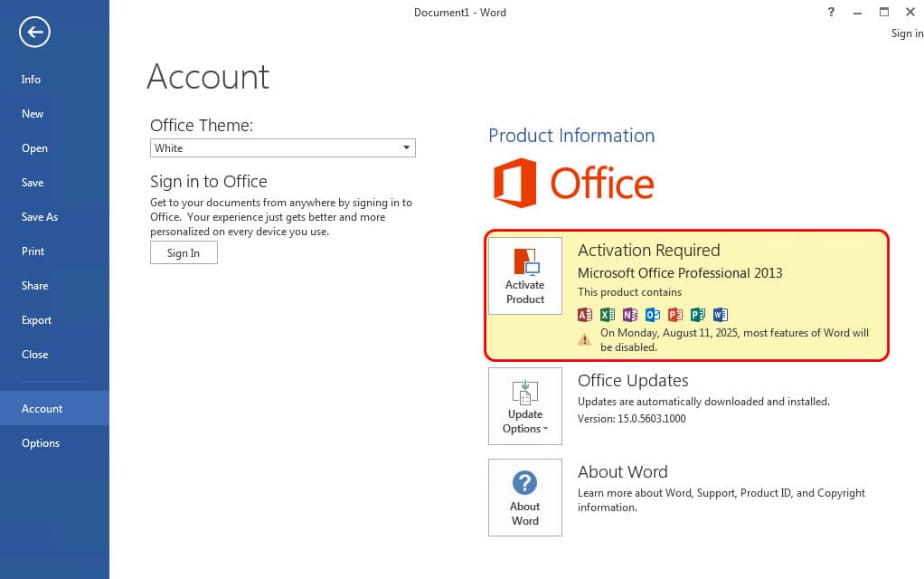
Task: Click the Office Updates heading
Action: (633, 381)
